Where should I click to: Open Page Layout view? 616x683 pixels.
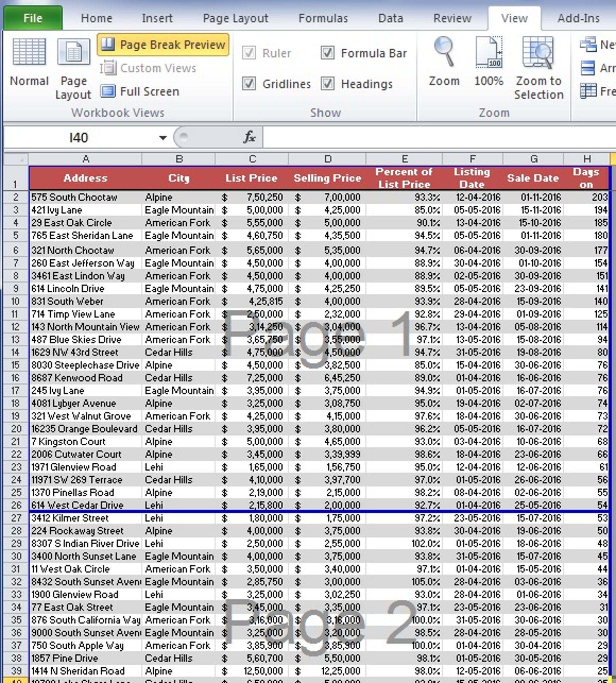73,69
